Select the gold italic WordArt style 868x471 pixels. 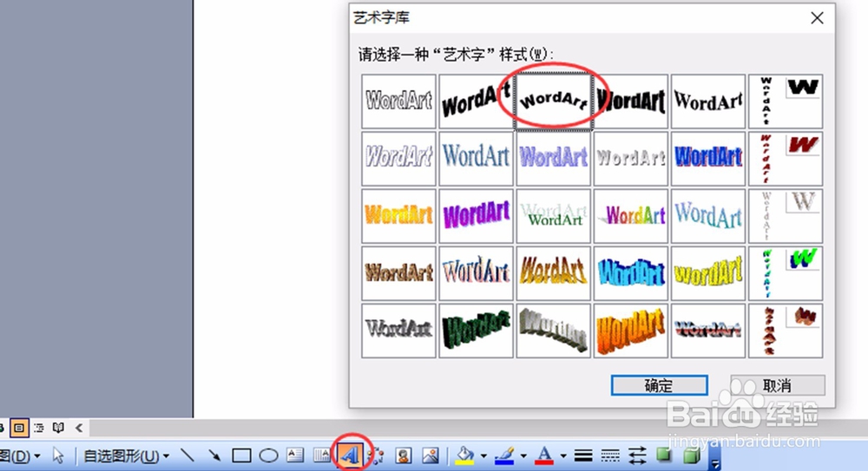554,273
